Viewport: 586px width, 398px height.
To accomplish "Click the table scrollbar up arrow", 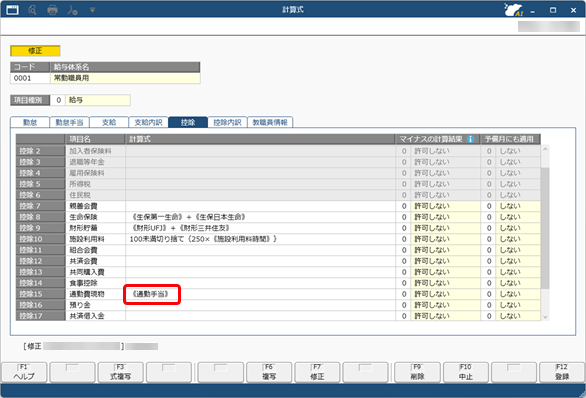I will (x=545, y=149).
